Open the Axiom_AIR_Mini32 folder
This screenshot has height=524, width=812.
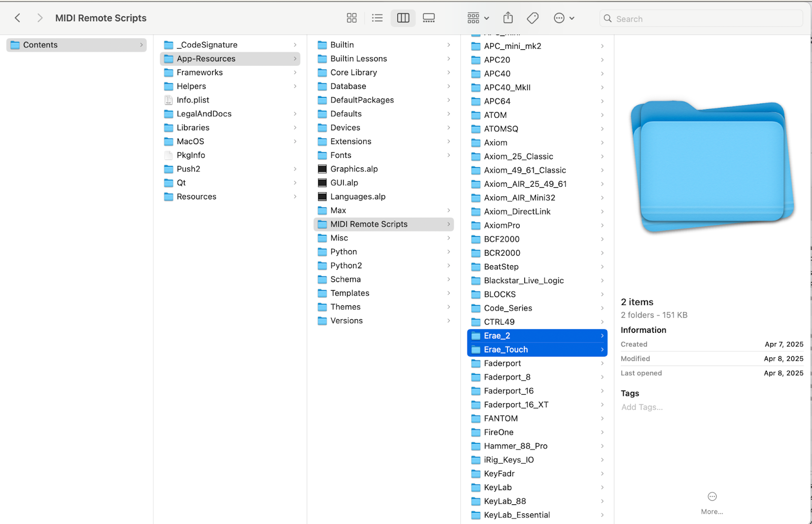tap(537, 198)
